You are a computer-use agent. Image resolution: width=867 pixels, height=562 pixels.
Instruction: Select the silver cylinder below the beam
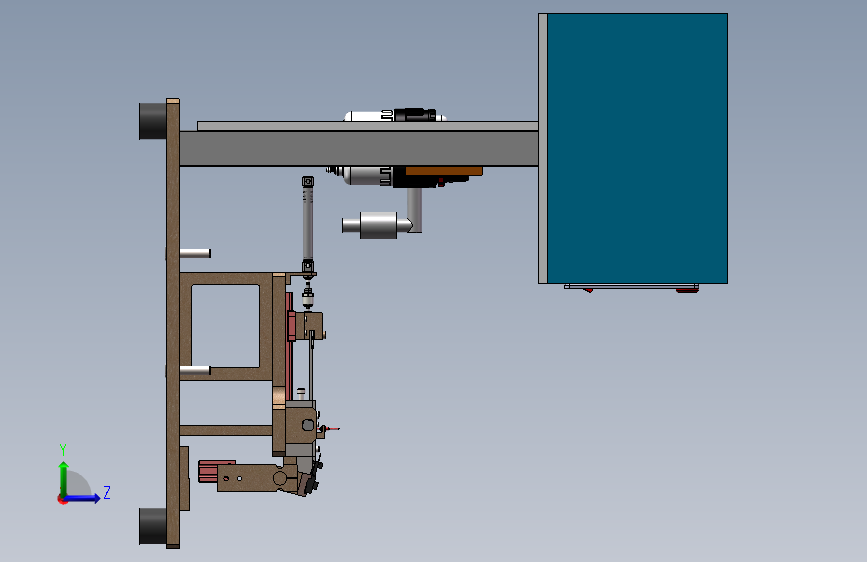(377, 225)
